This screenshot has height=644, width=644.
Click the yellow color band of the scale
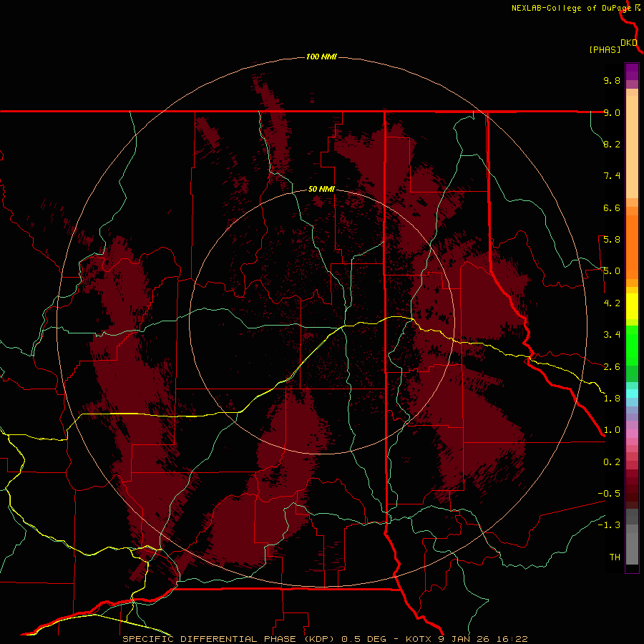[x=632, y=306]
